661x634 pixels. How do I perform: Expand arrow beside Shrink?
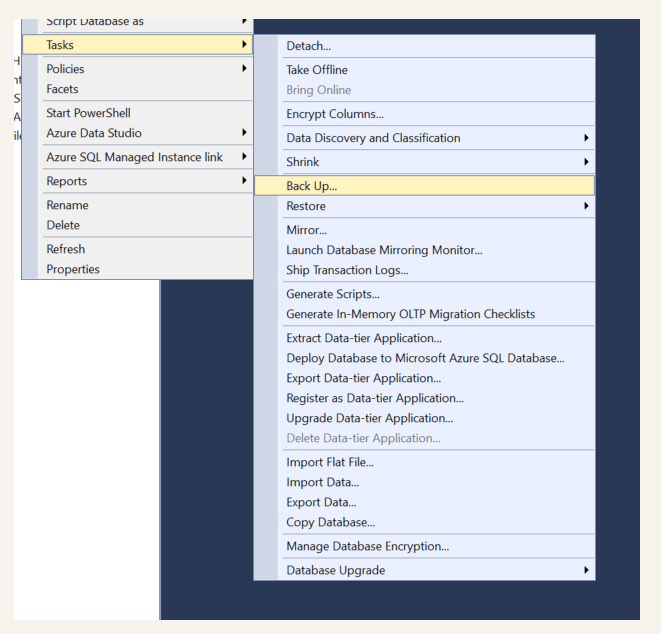[586, 162]
